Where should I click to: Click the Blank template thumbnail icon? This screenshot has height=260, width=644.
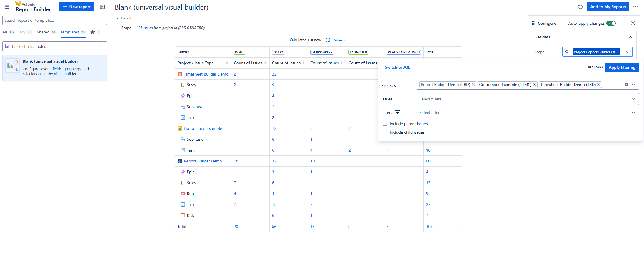(x=12, y=65)
